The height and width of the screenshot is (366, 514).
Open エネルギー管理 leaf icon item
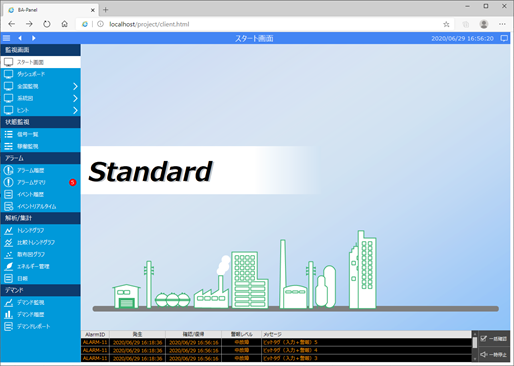tap(41, 266)
